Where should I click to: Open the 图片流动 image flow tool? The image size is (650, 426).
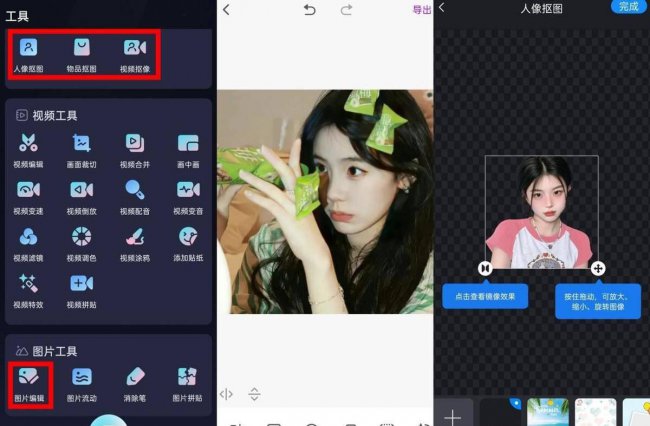click(x=82, y=385)
